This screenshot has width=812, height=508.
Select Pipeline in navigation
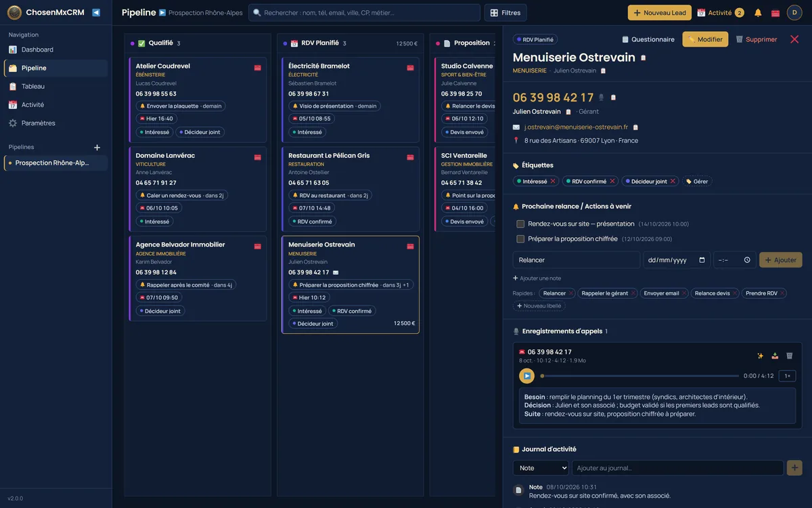pos(55,68)
